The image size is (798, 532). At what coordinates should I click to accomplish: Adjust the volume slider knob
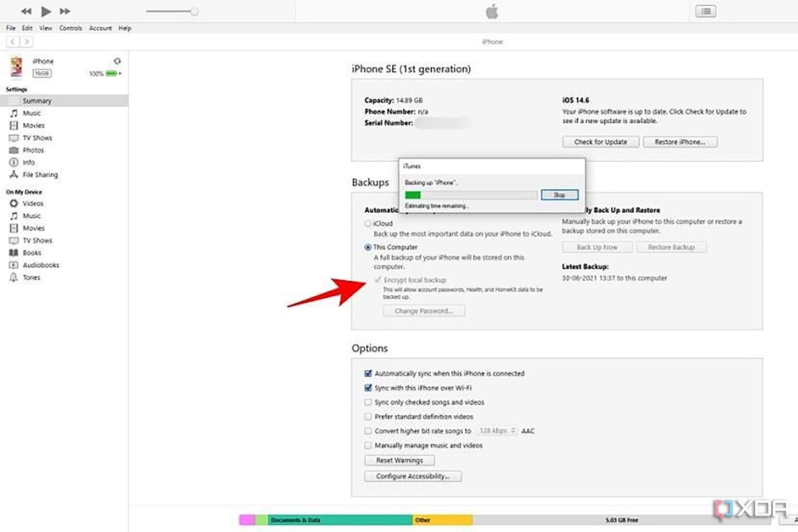coord(194,11)
